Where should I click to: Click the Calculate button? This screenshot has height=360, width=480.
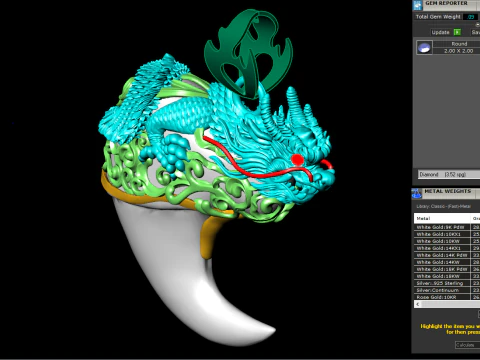coord(467,345)
